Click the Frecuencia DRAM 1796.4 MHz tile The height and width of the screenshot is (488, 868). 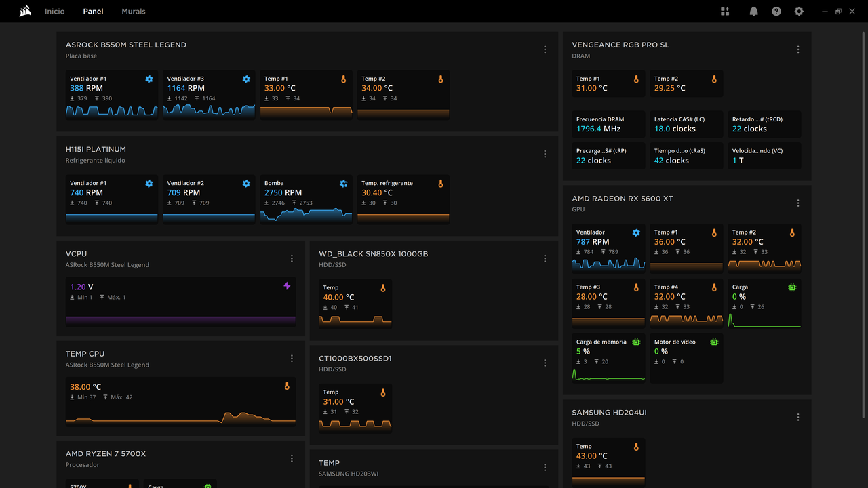(x=609, y=124)
